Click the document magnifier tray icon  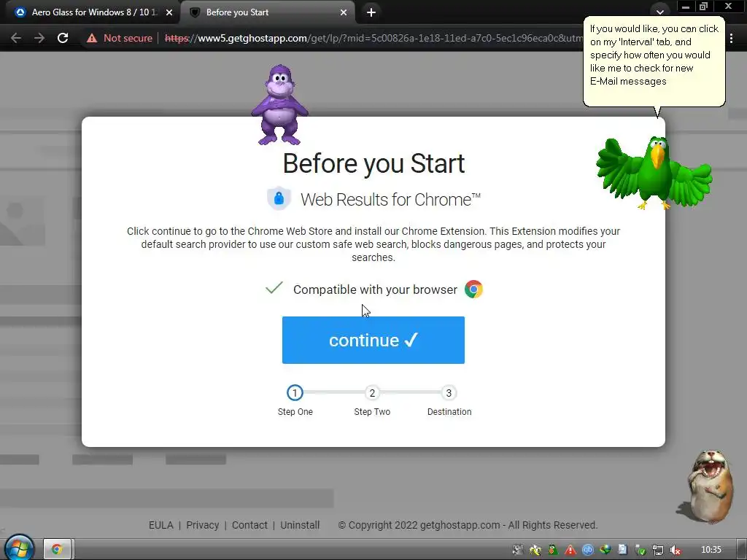pos(623,550)
